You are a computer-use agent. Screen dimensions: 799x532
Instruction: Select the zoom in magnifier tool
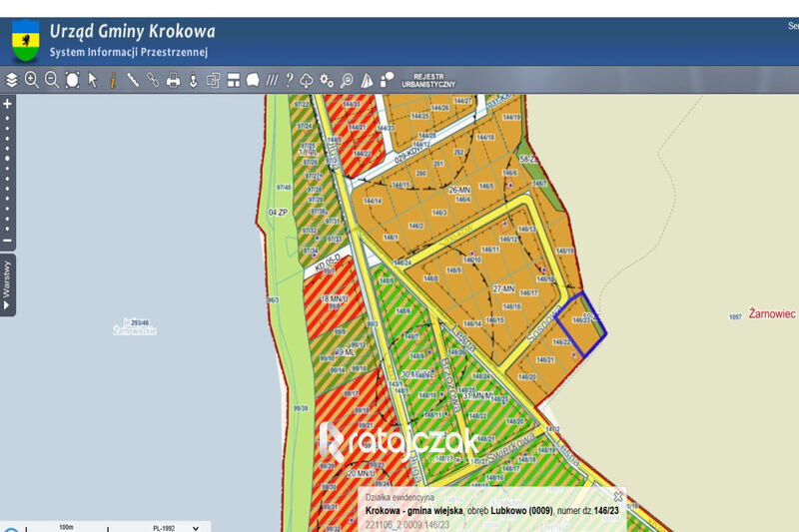[32, 80]
